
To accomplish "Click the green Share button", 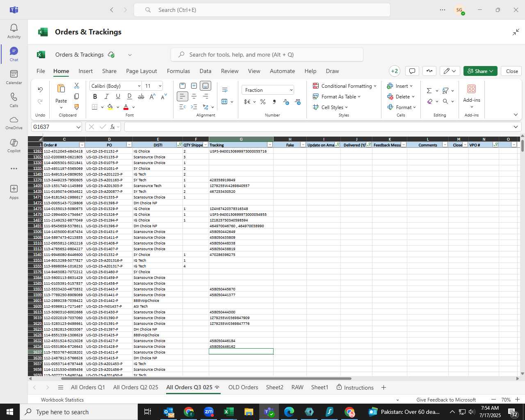I will 480,71.
